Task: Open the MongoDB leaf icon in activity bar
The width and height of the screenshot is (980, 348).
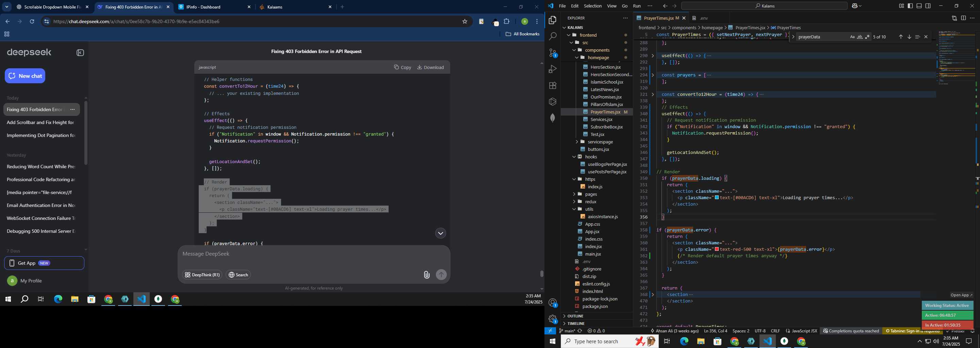Action: click(x=552, y=118)
